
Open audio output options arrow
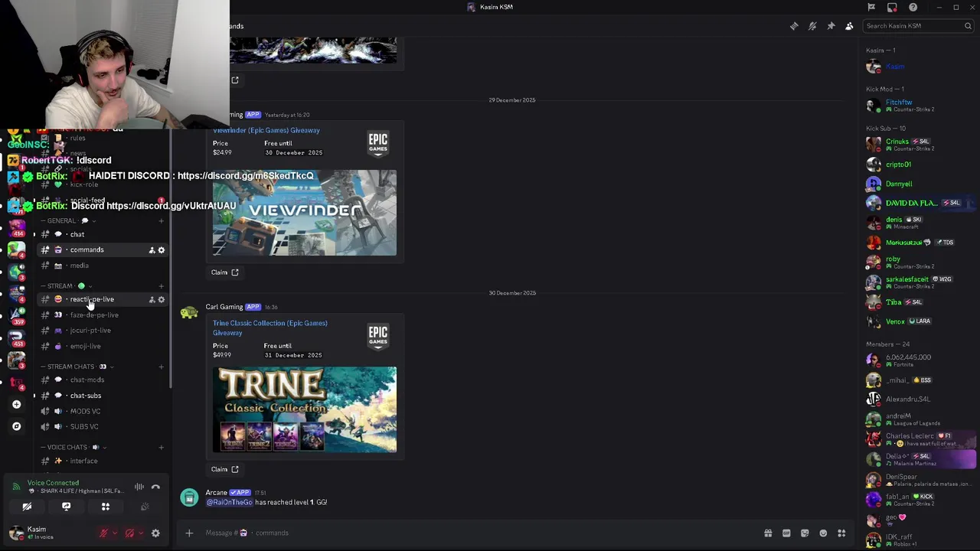140,533
